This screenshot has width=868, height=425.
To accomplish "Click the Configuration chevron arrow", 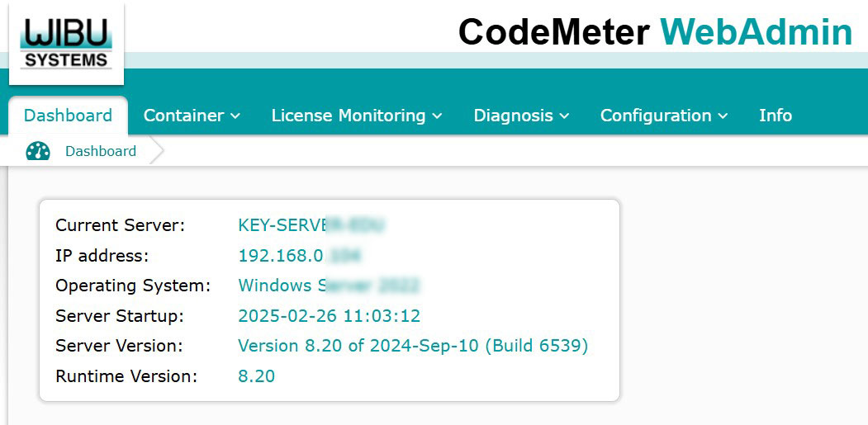I will (723, 116).
